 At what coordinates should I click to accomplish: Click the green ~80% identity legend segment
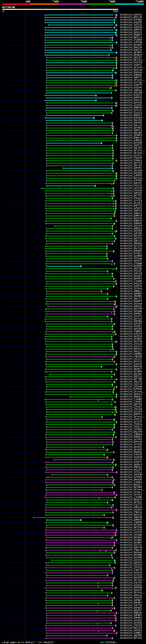click(101, 4)
